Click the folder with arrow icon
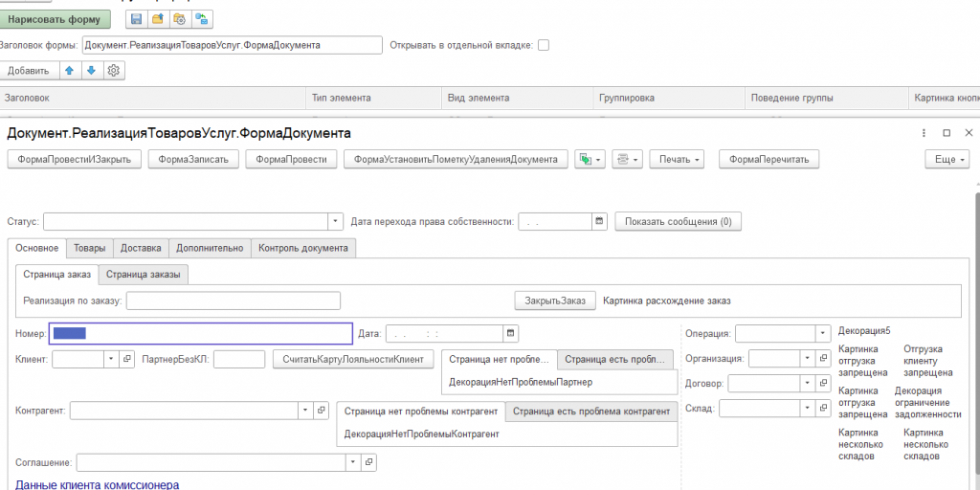 157,19
